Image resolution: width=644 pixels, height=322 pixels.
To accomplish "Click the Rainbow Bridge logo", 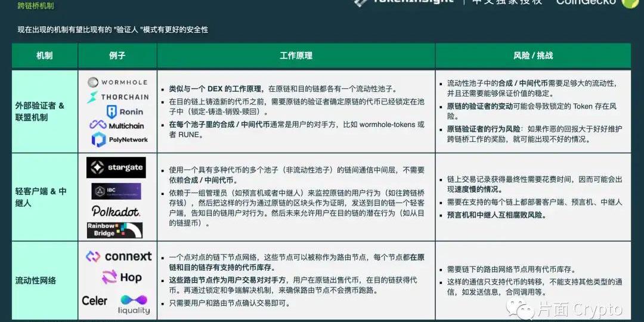I will point(114,230).
